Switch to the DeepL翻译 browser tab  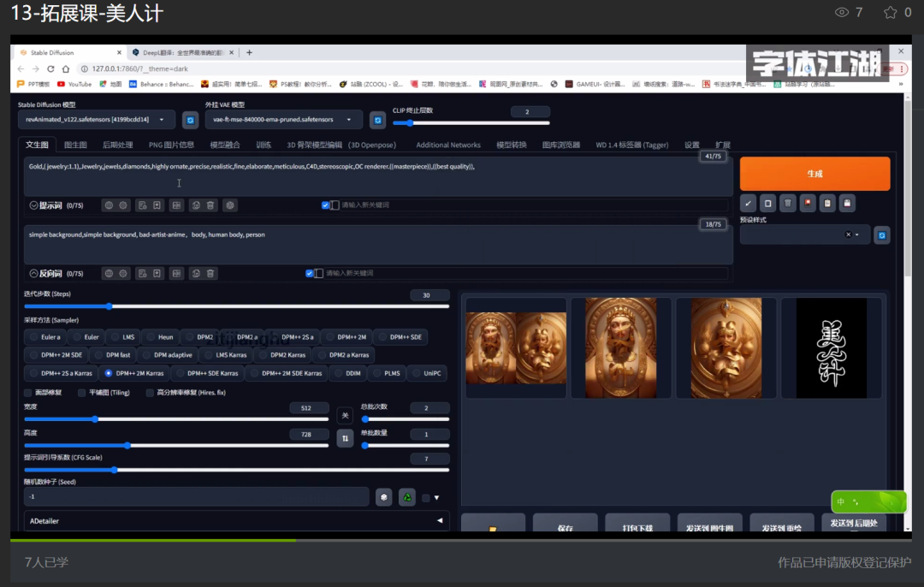click(x=183, y=52)
